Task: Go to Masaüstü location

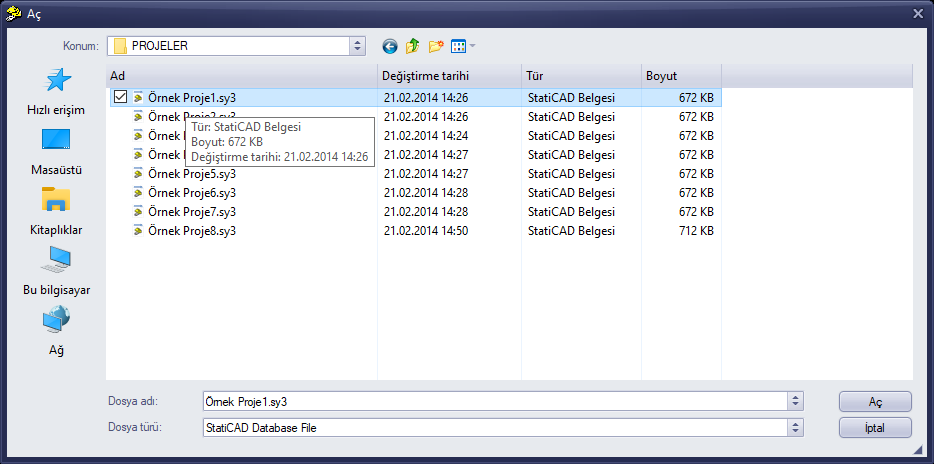Action: (x=56, y=152)
